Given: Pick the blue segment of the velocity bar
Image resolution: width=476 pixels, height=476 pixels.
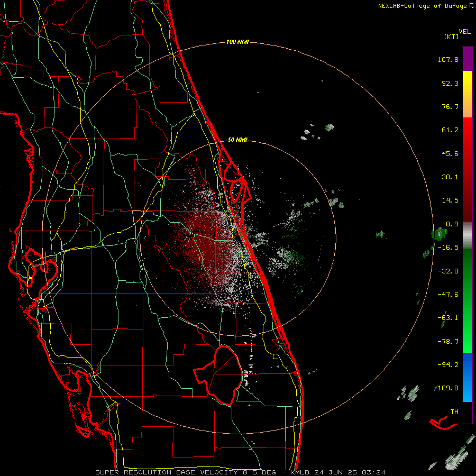Looking at the screenshot, I should (467, 364).
